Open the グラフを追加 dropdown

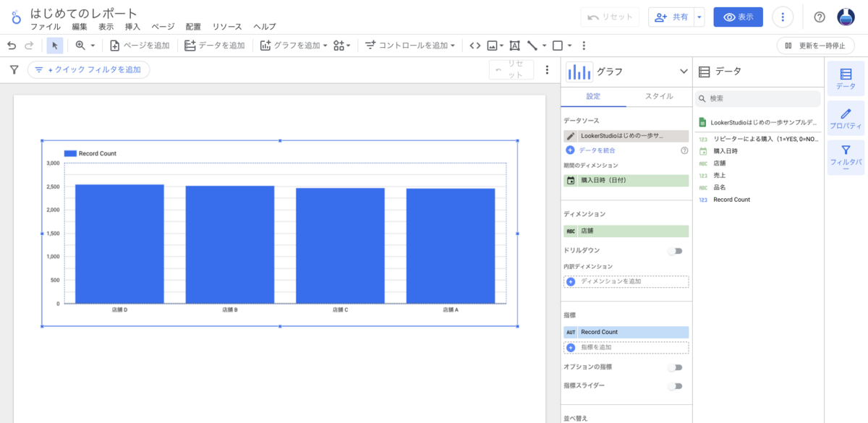point(294,46)
